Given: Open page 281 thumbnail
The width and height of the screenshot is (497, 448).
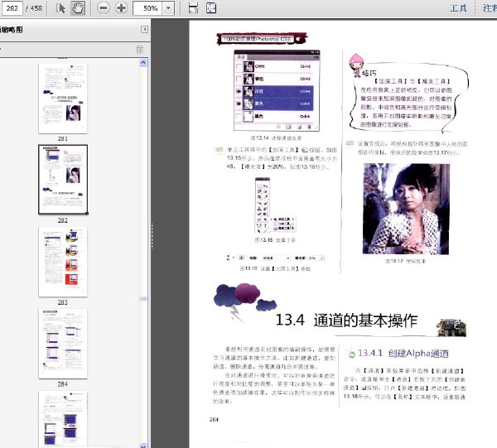Looking at the screenshot, I should pyautogui.click(x=63, y=99).
